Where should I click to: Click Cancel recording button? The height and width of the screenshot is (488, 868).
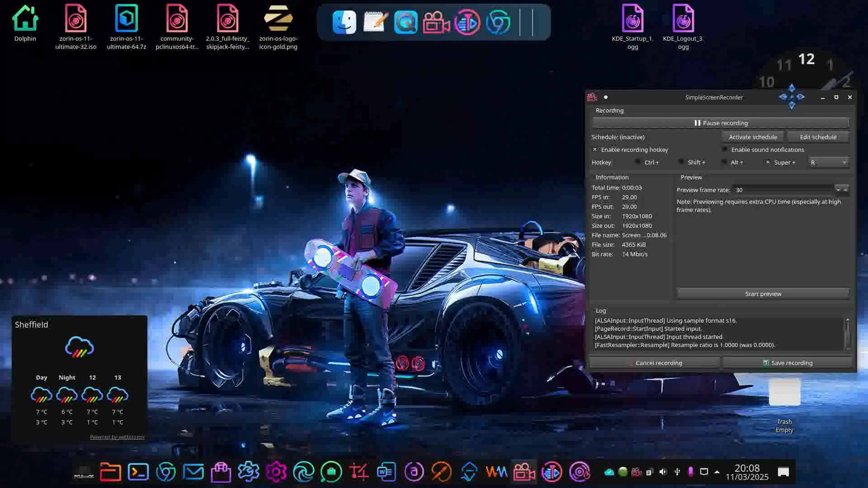(655, 363)
